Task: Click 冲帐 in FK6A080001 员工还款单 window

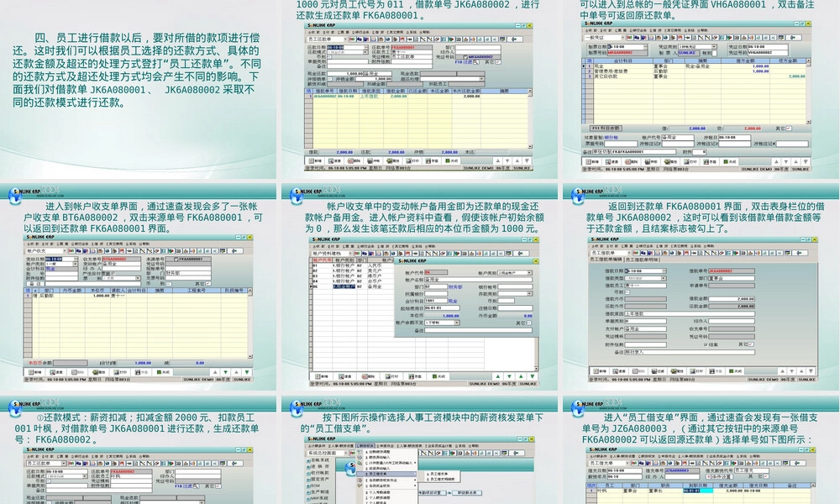Action: [374, 160]
